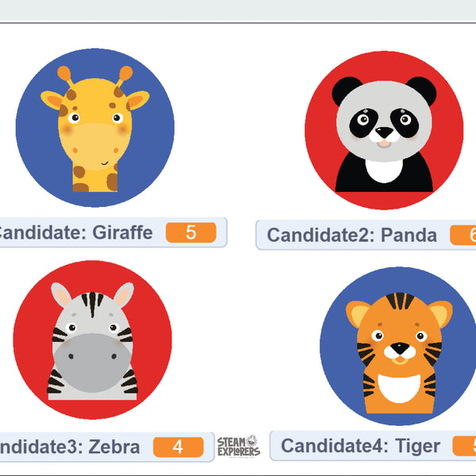Viewport: 476px width, 476px height.
Task: Click the tiger's white belly patch
Action: [x=400, y=386]
